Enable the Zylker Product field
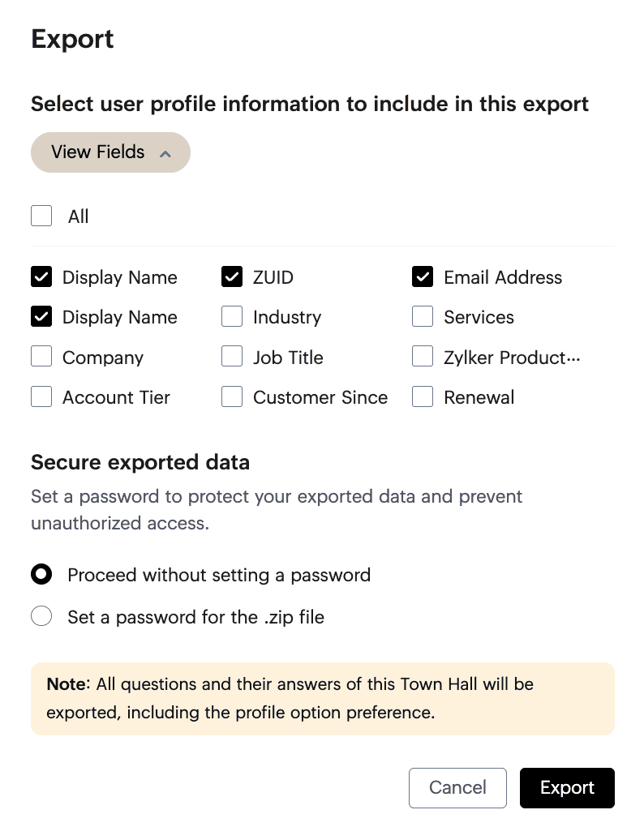644x827 pixels. tap(423, 357)
